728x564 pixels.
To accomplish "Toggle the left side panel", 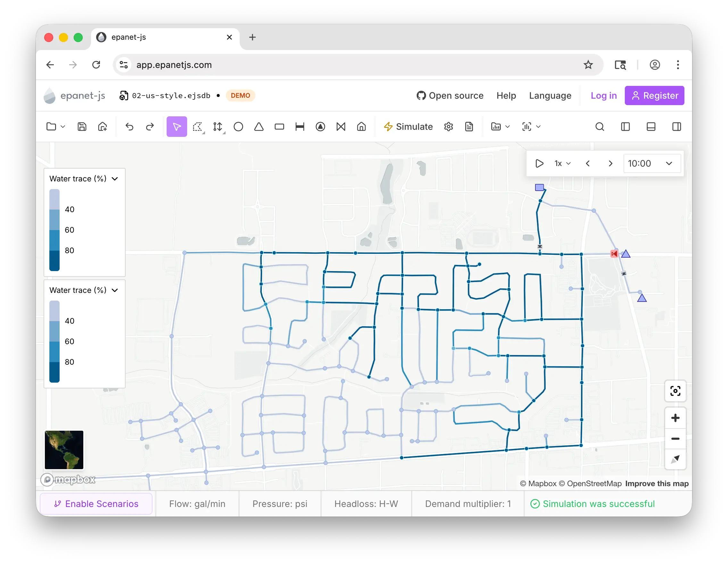I will tap(625, 127).
